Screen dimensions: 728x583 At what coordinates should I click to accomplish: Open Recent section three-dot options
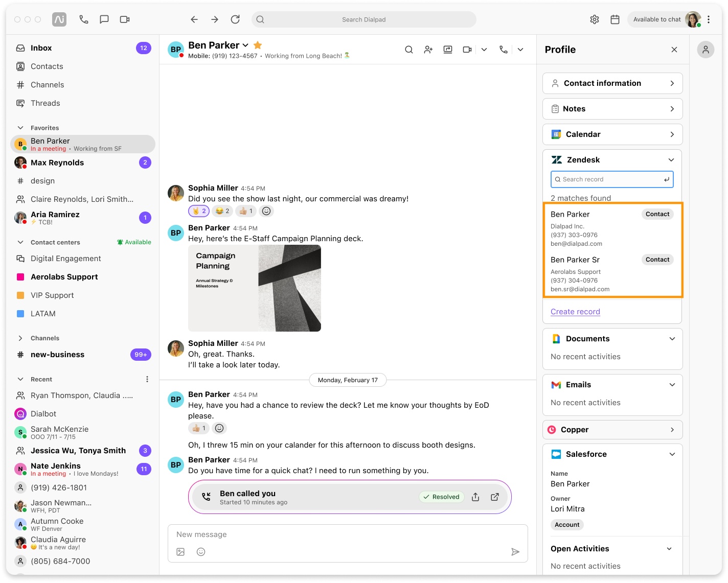(x=147, y=379)
